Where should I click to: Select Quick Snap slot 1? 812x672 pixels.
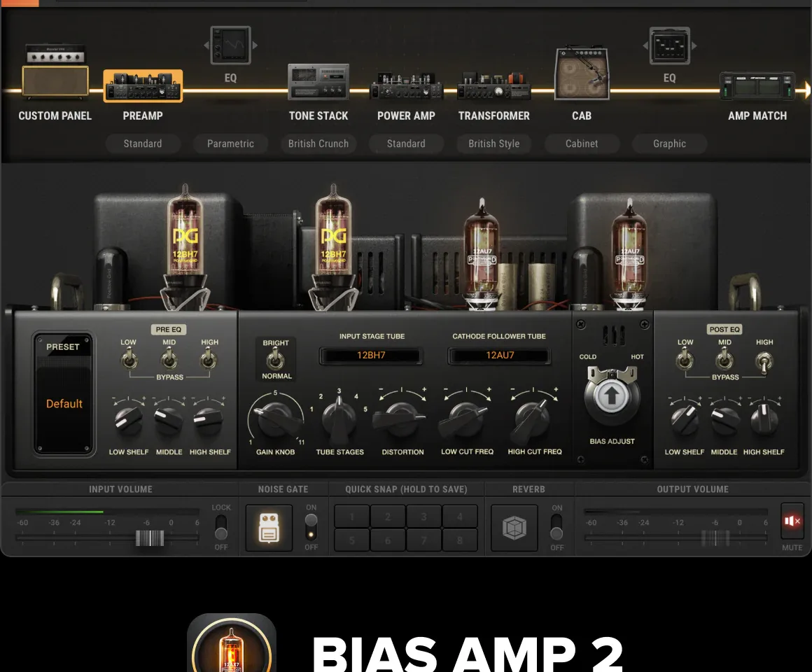352,516
